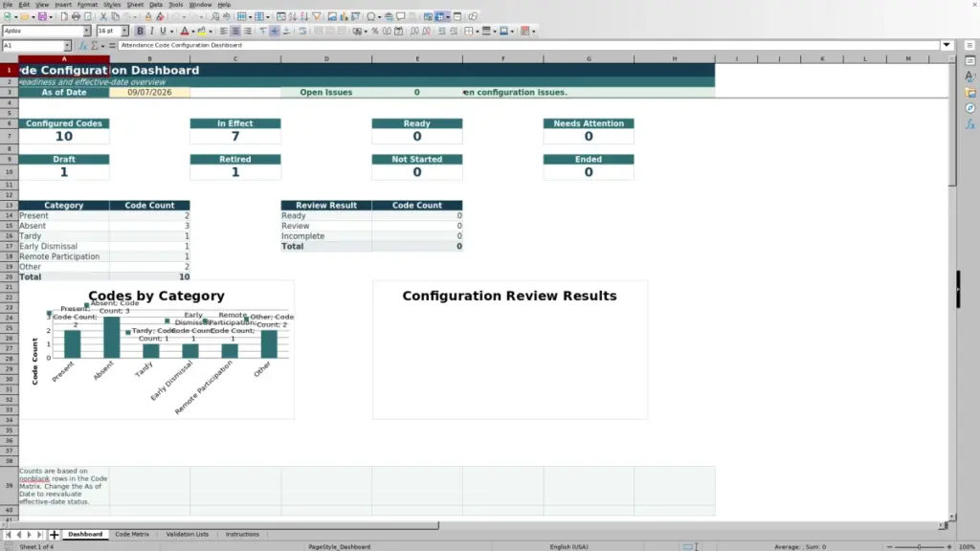
Task: Apply the red font color swatch
Action: [185, 31]
